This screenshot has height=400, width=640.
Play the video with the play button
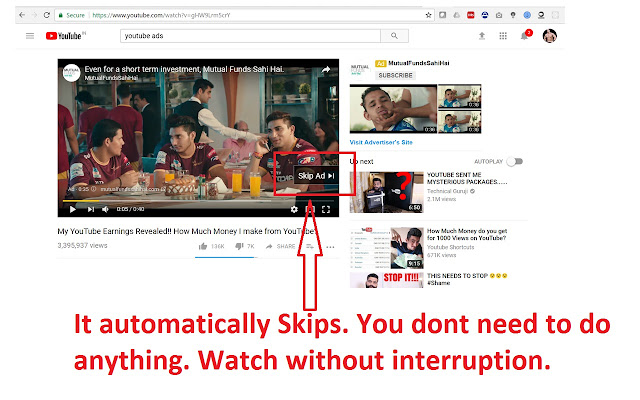click(72, 209)
